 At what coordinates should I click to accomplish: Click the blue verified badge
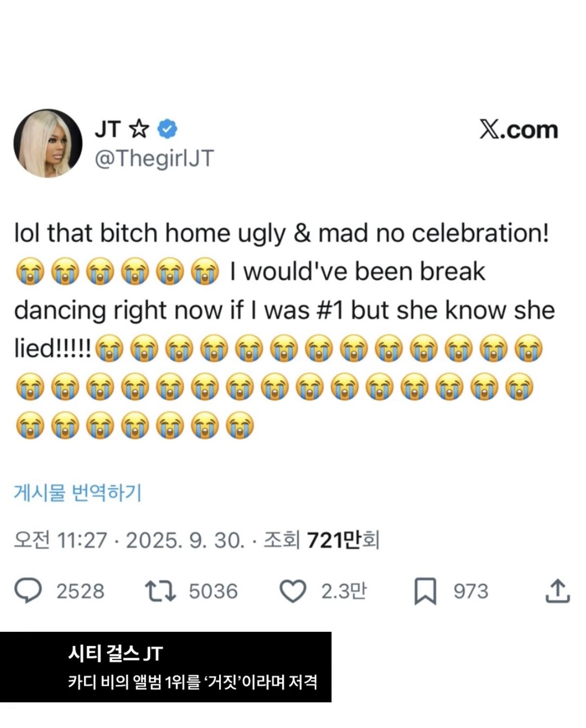(167, 129)
